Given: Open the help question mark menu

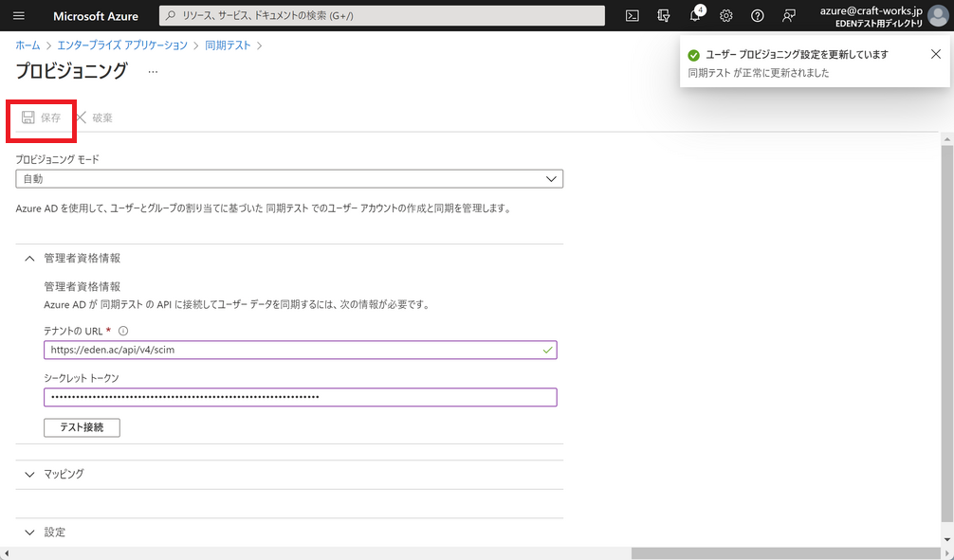Looking at the screenshot, I should [758, 16].
